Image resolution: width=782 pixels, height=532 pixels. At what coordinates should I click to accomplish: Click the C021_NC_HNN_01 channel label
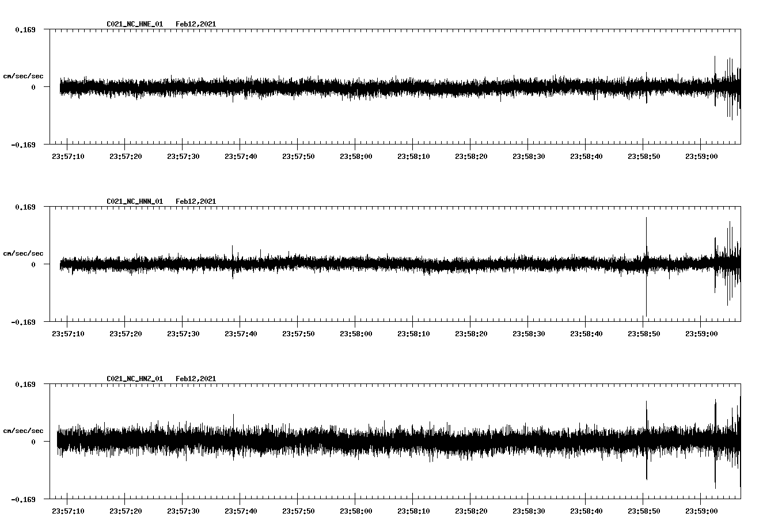click(x=134, y=201)
